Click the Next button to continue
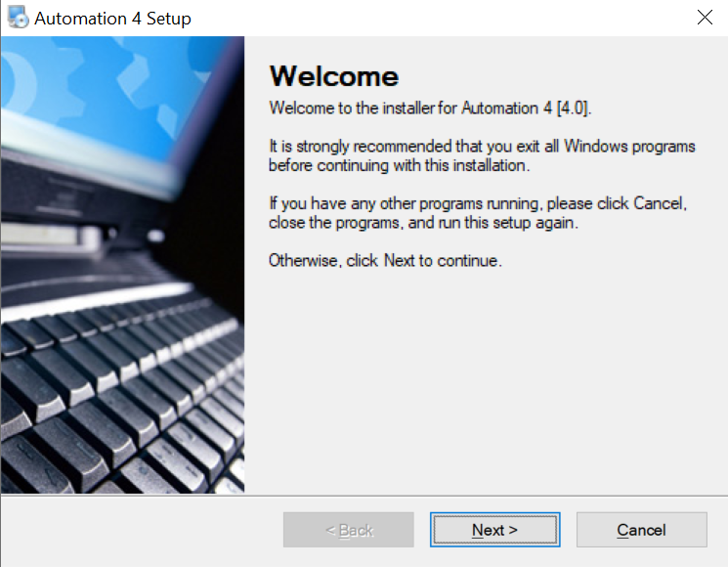This screenshot has width=728, height=567. [x=494, y=530]
